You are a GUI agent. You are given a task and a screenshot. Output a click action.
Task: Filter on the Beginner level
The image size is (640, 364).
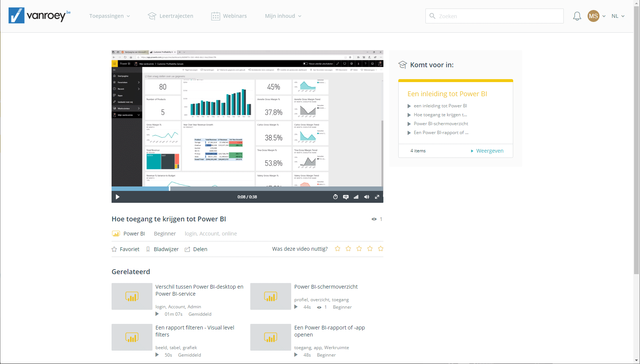pos(165,234)
